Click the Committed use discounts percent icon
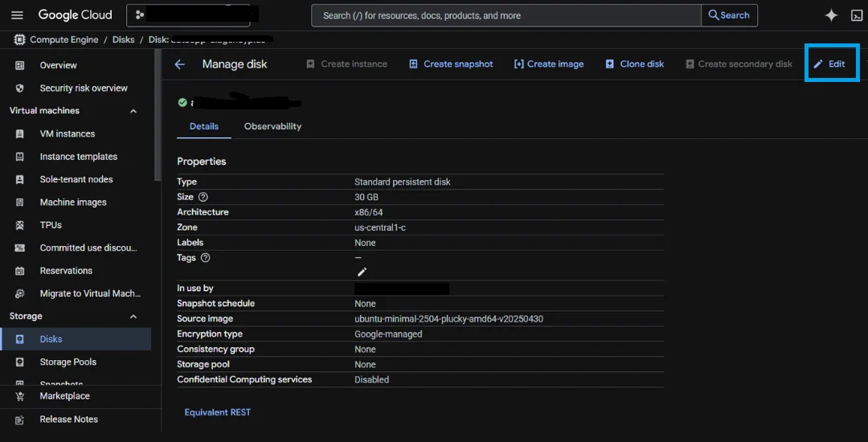Image resolution: width=868 pixels, height=442 pixels. pos(20,248)
